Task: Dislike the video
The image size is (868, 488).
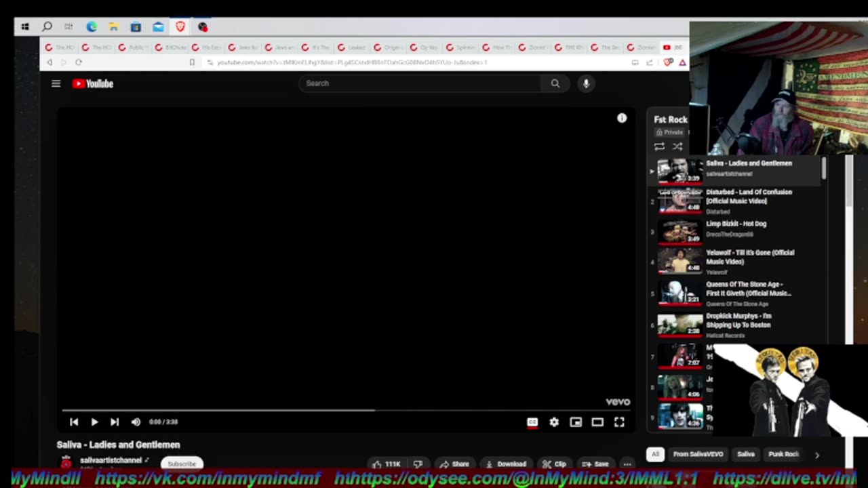Action: click(418, 464)
